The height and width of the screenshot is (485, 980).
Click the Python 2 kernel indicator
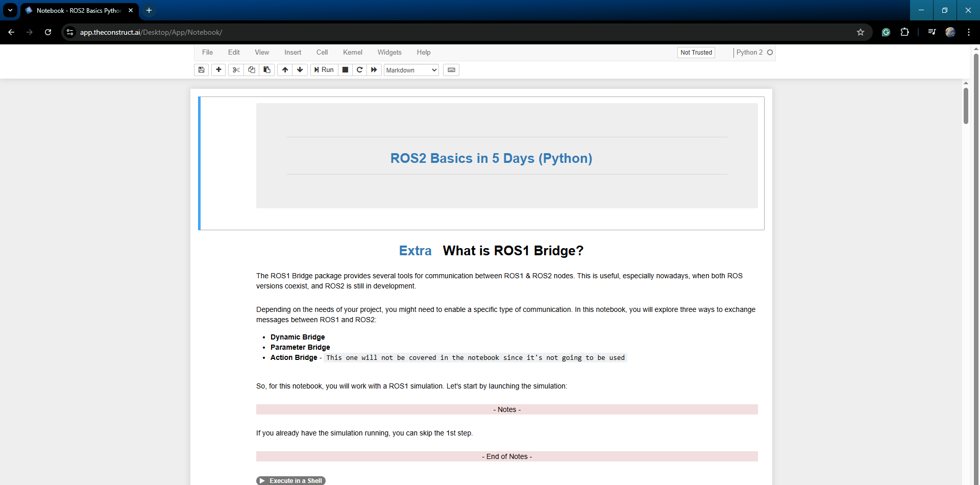pyautogui.click(x=749, y=52)
